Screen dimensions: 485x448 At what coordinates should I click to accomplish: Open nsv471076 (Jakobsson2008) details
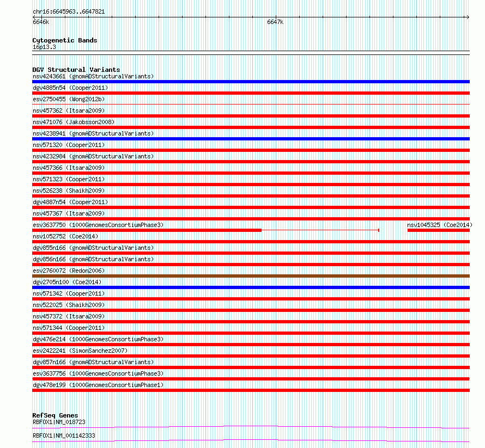click(74, 122)
